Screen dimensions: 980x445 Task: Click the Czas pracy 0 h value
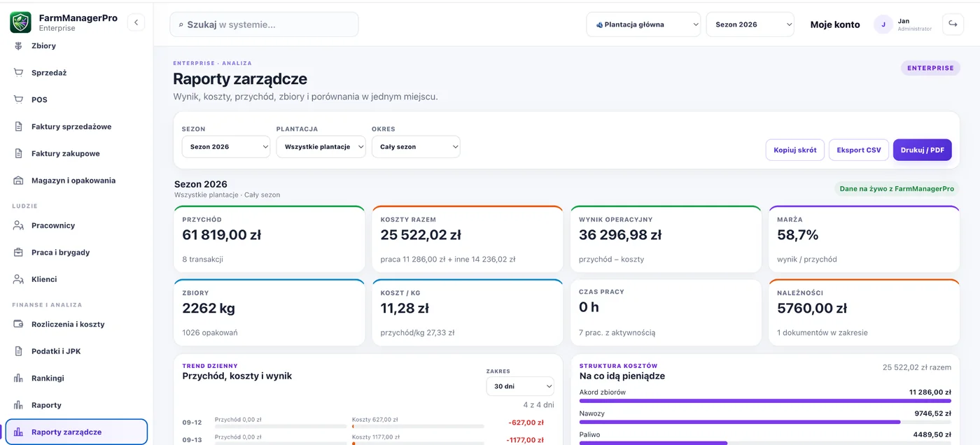pyautogui.click(x=589, y=307)
